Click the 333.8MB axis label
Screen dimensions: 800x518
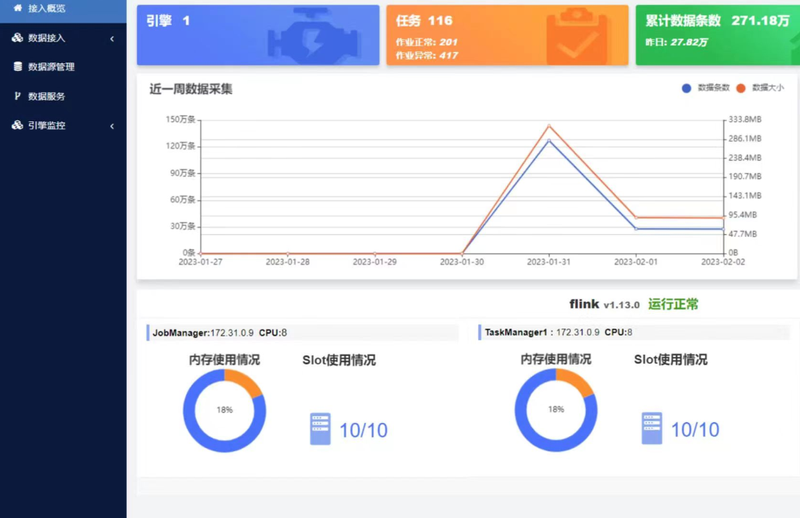(745, 119)
